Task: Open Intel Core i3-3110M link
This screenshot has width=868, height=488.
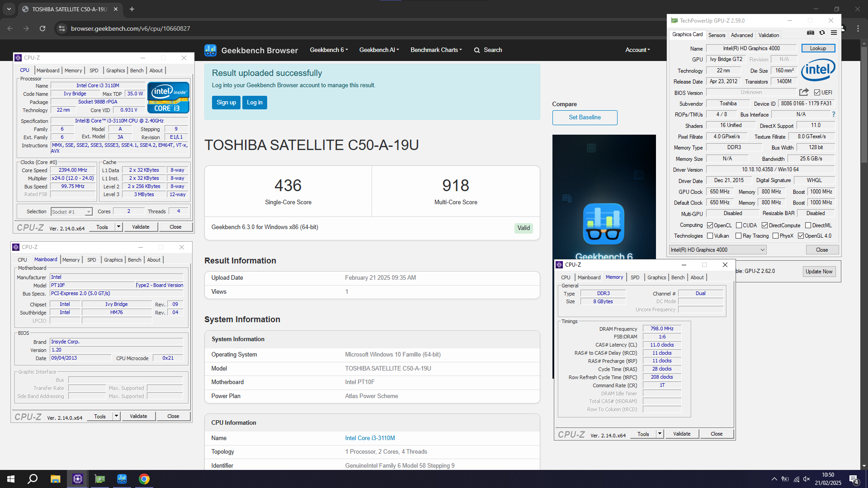Action: point(370,438)
